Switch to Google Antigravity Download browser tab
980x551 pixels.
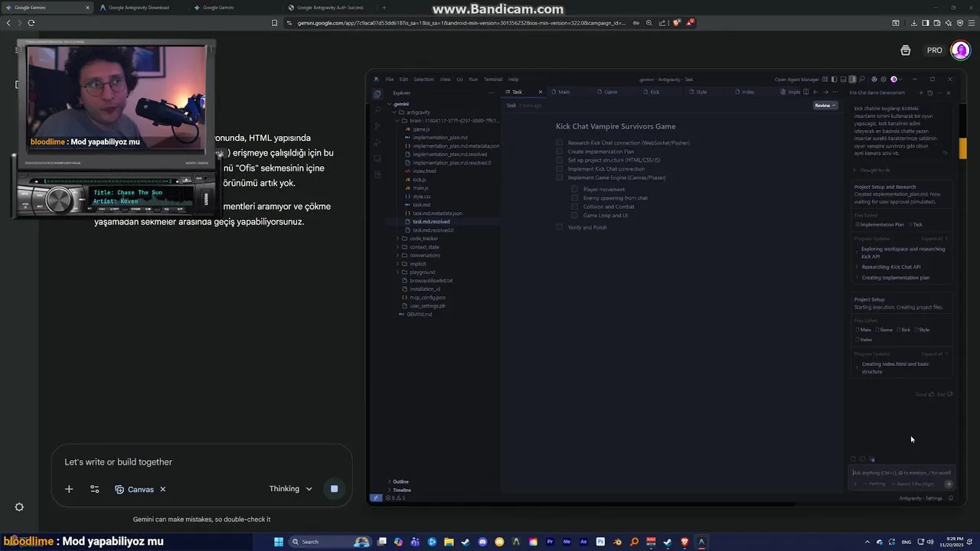[139, 8]
